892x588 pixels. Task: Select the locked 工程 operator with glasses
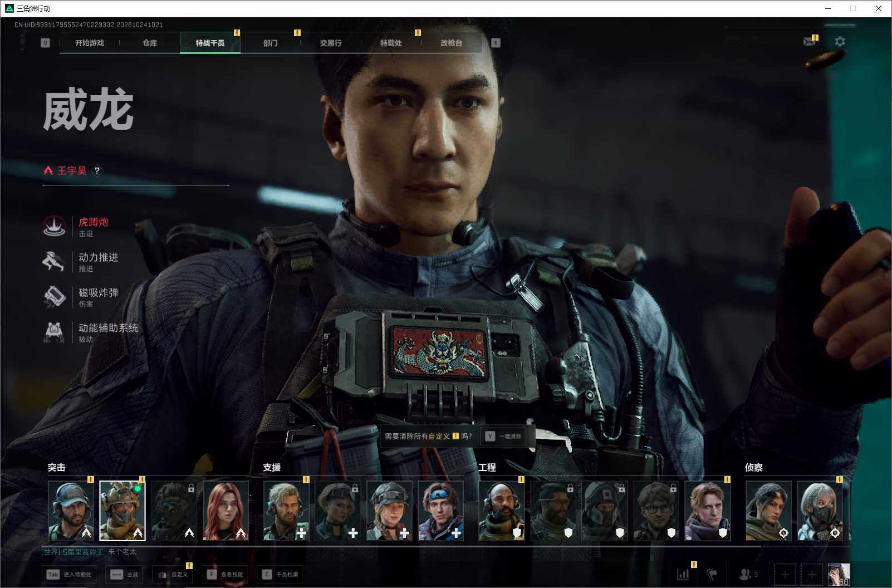pyautogui.click(x=656, y=511)
